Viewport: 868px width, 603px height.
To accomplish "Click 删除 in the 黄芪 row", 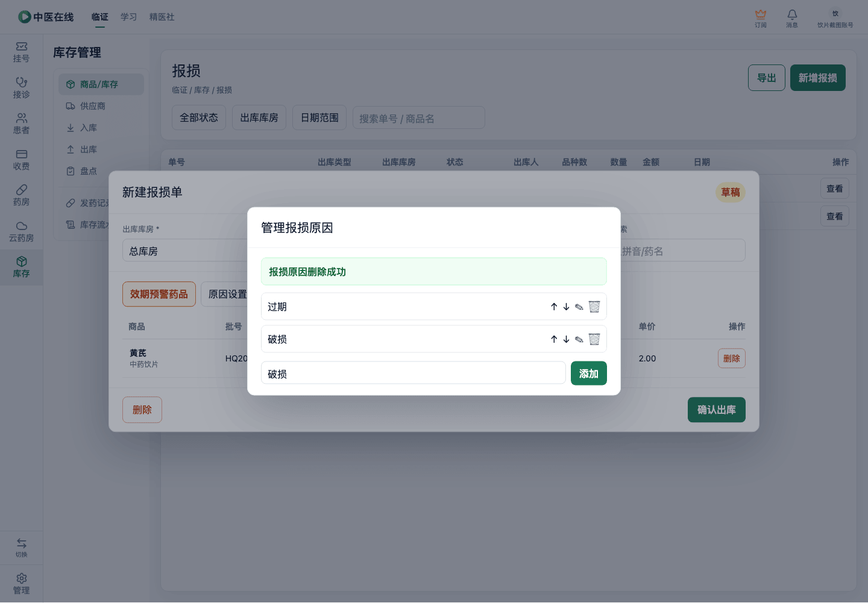I will [x=732, y=358].
